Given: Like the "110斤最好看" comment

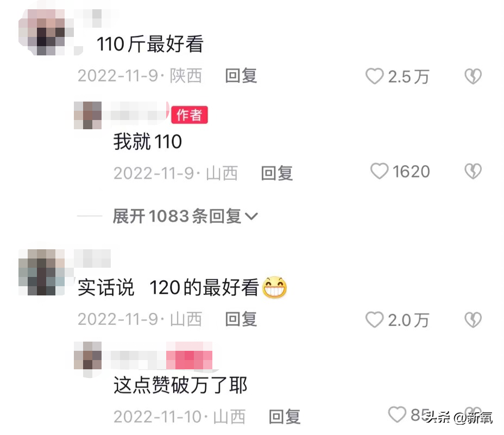Looking at the screenshot, I should (x=374, y=77).
